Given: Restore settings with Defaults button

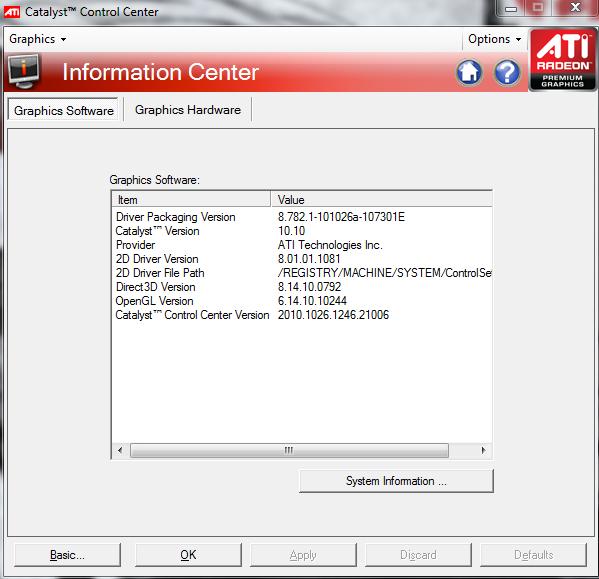Looking at the screenshot, I should click(533, 555).
